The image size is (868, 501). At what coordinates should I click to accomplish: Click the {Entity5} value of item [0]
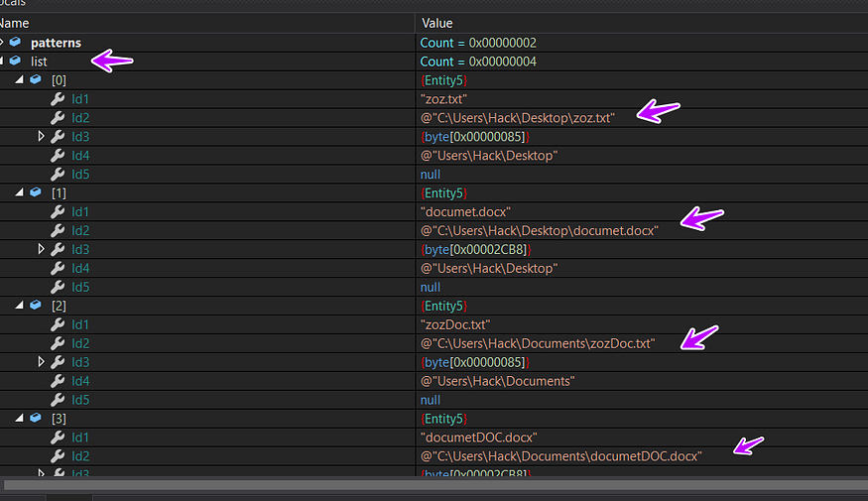click(x=444, y=80)
